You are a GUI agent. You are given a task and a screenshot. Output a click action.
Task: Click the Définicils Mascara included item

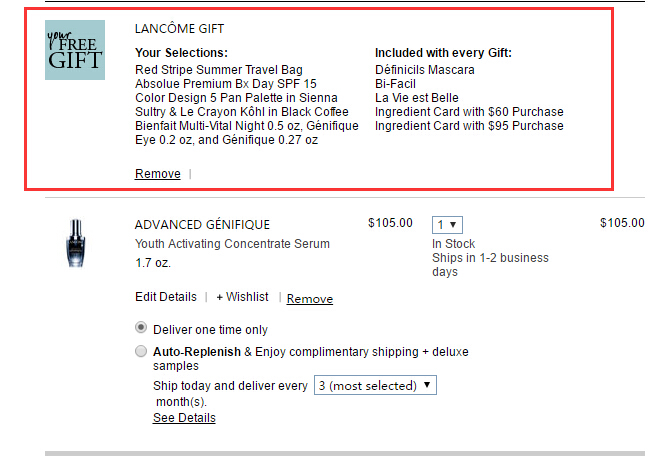(x=425, y=70)
